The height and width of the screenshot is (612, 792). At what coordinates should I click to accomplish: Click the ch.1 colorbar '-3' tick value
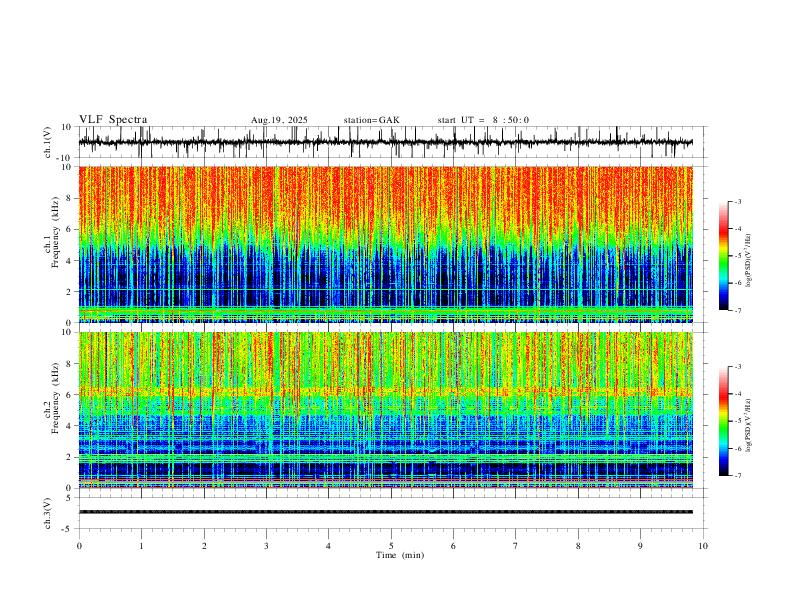pos(738,201)
